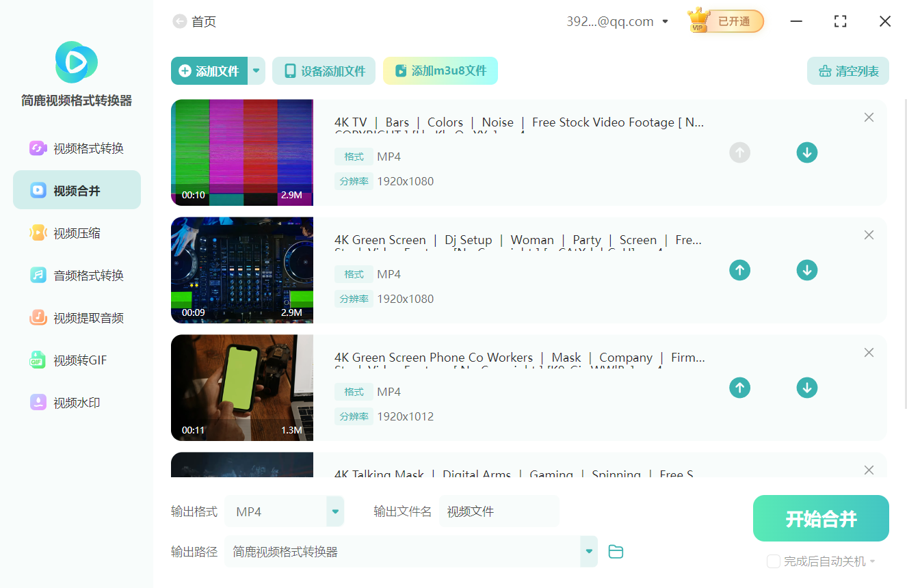Click the 输出文件名 input field
The height and width of the screenshot is (588, 907).
coord(499,511)
